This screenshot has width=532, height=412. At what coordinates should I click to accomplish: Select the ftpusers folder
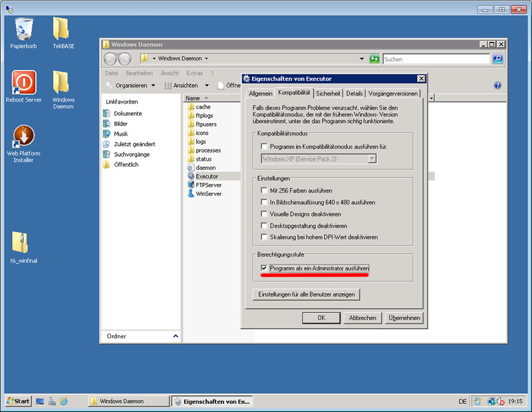tap(202, 124)
